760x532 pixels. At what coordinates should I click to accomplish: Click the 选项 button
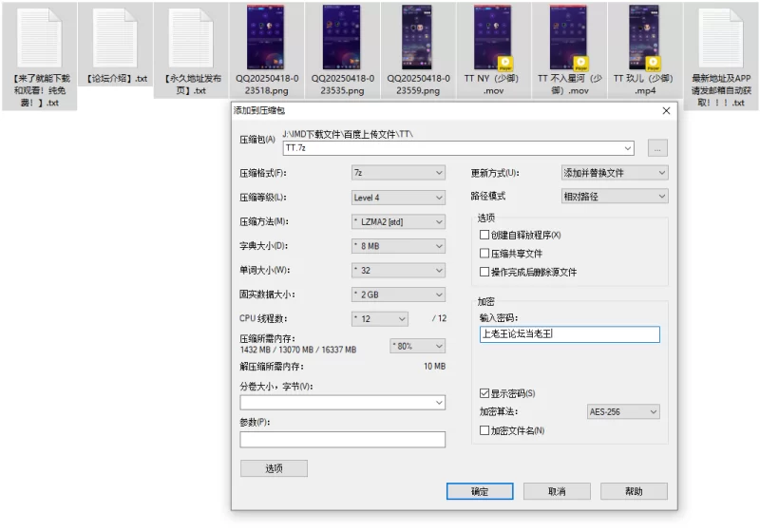coord(274,468)
